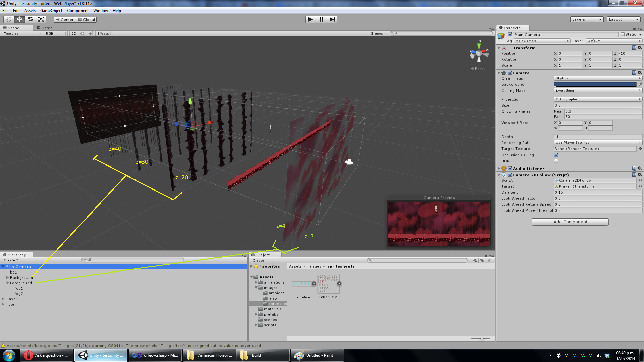The height and width of the screenshot is (362, 644).
Task: Toggle pivot Center button
Action: pos(65,20)
